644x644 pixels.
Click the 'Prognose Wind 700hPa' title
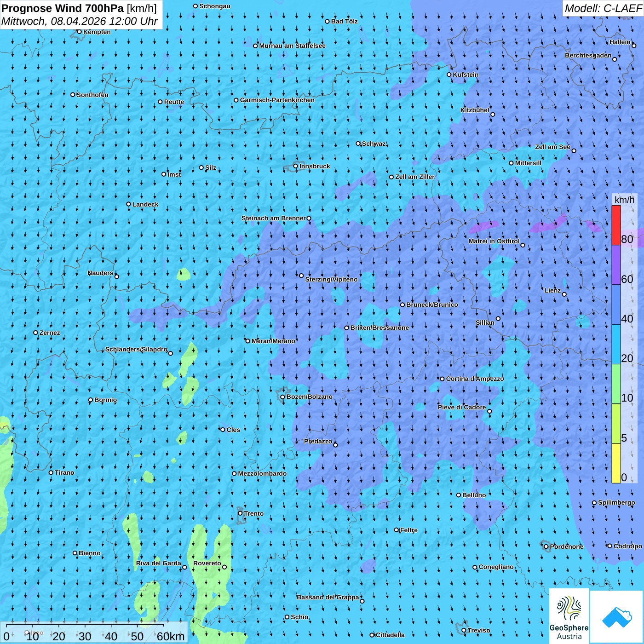coord(63,8)
